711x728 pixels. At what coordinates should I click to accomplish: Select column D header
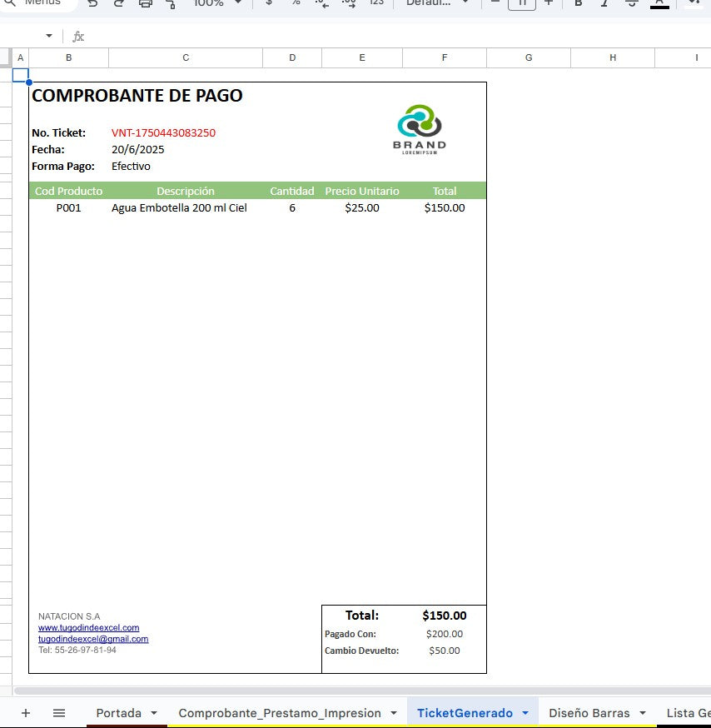(x=292, y=57)
